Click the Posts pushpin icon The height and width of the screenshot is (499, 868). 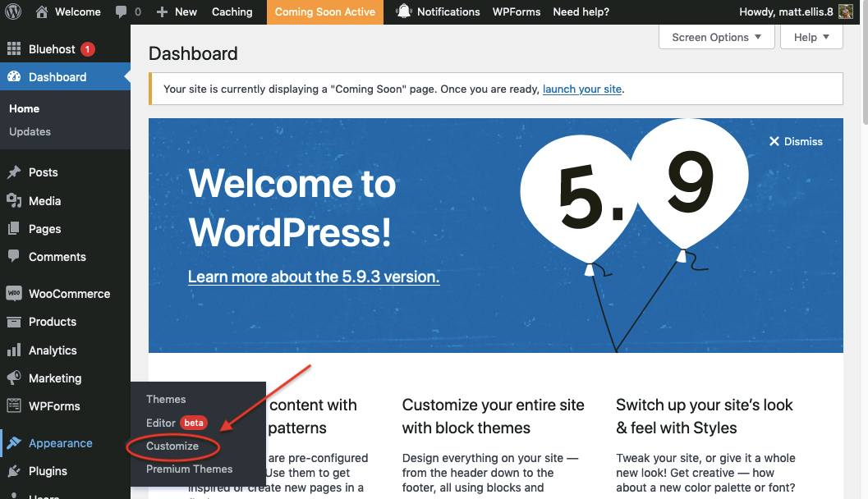click(14, 172)
